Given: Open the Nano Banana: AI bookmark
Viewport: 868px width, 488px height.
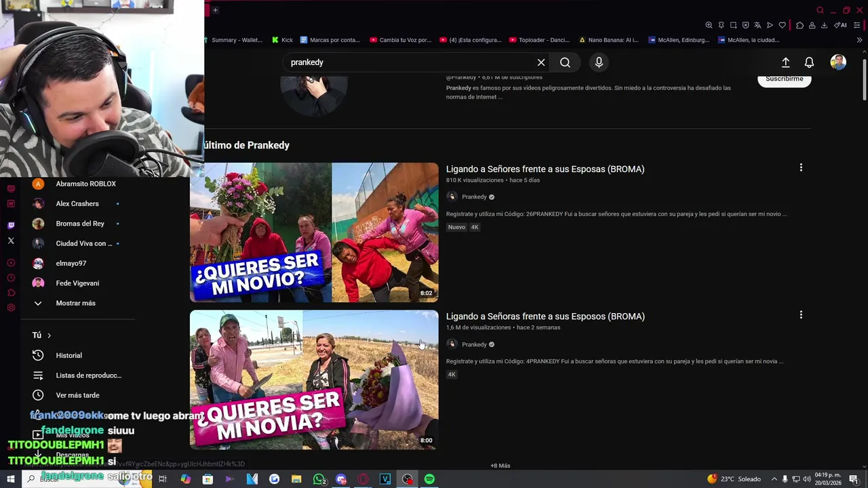Looking at the screenshot, I should [x=609, y=40].
